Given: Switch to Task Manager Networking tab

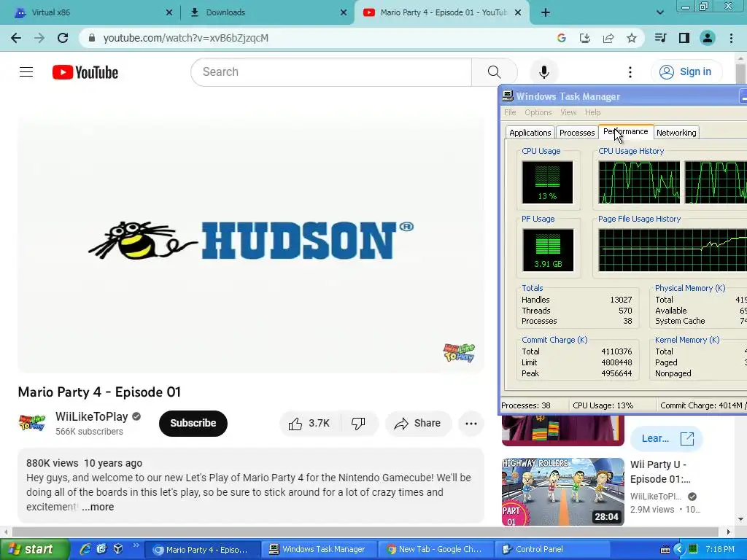Looking at the screenshot, I should pos(676,133).
